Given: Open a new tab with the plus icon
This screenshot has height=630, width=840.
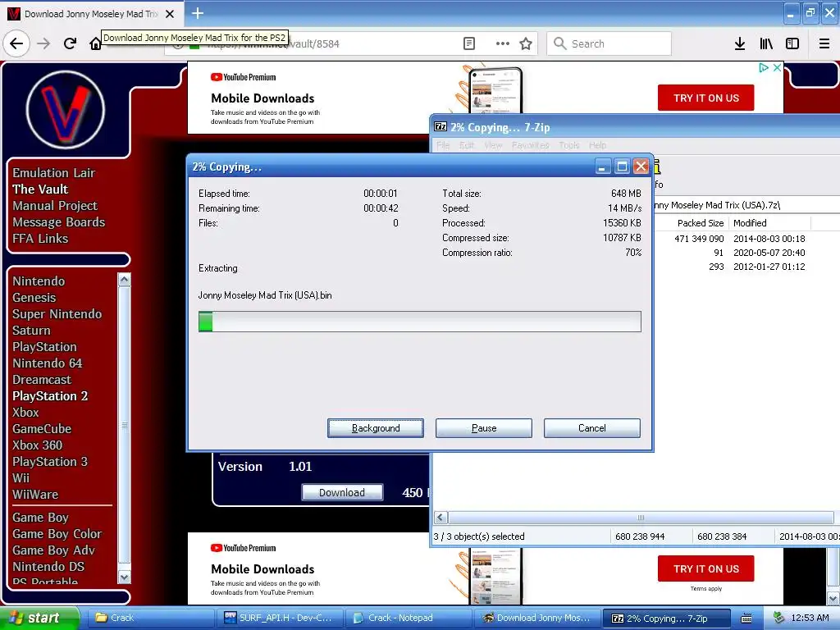Looking at the screenshot, I should point(198,13).
